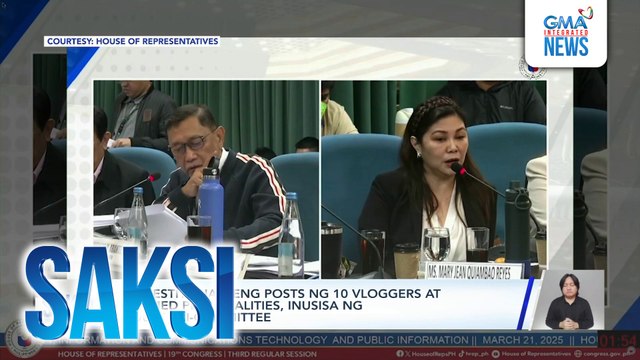The height and width of the screenshot is (360, 640).
Task: Click the GMA Integrated News logo
Action: point(566,32)
